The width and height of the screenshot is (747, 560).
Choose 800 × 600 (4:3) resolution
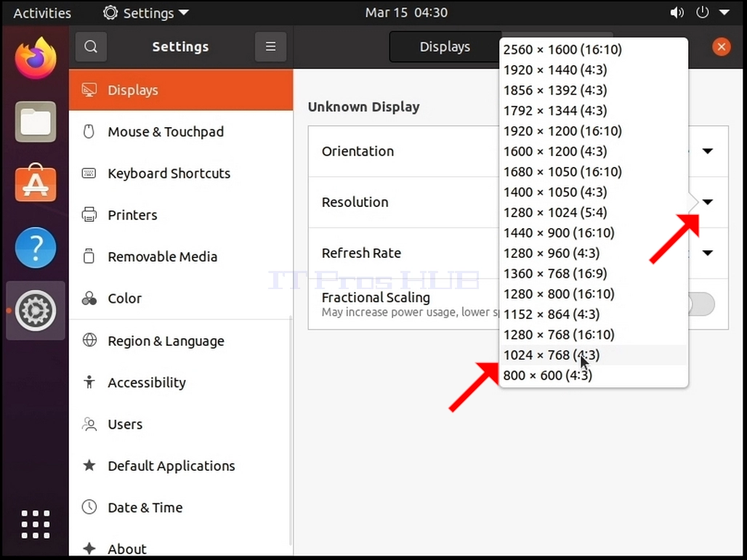point(594,376)
